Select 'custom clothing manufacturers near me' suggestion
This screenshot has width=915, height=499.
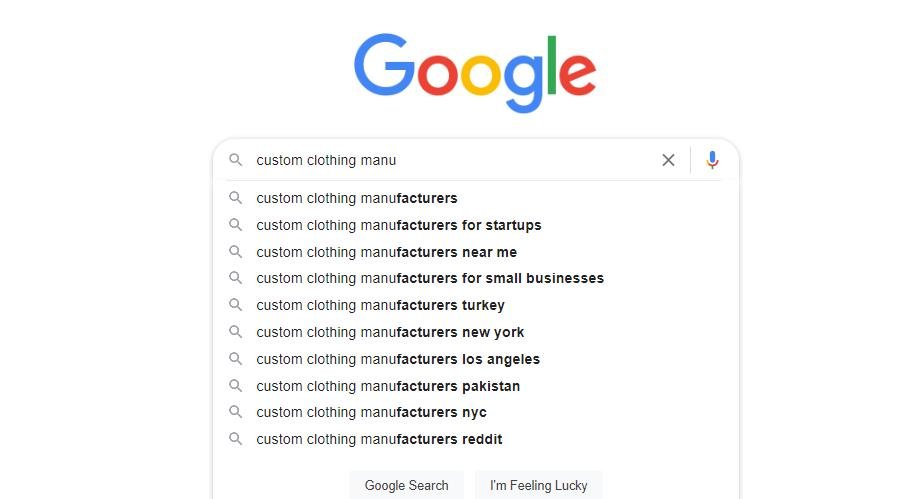coord(386,252)
